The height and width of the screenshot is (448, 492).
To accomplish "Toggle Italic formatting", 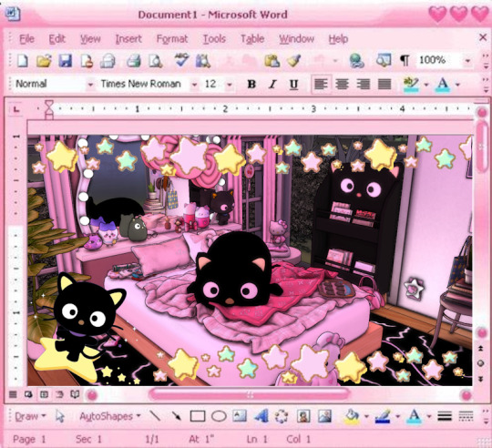I will click(272, 84).
